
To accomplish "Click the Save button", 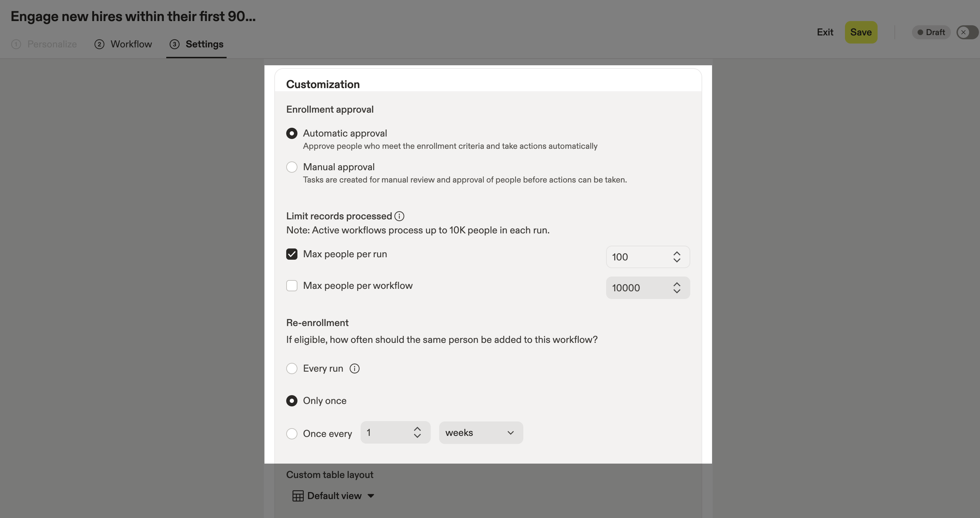I will click(861, 32).
